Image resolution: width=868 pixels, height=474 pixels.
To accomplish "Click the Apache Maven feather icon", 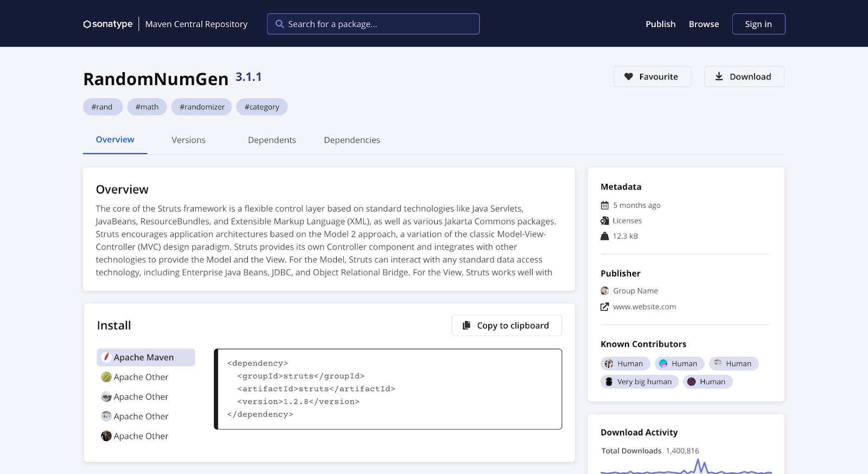I will click(x=106, y=357).
